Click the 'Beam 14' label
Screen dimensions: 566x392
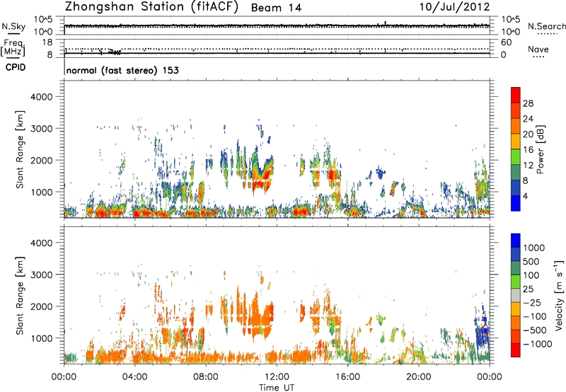coord(276,8)
